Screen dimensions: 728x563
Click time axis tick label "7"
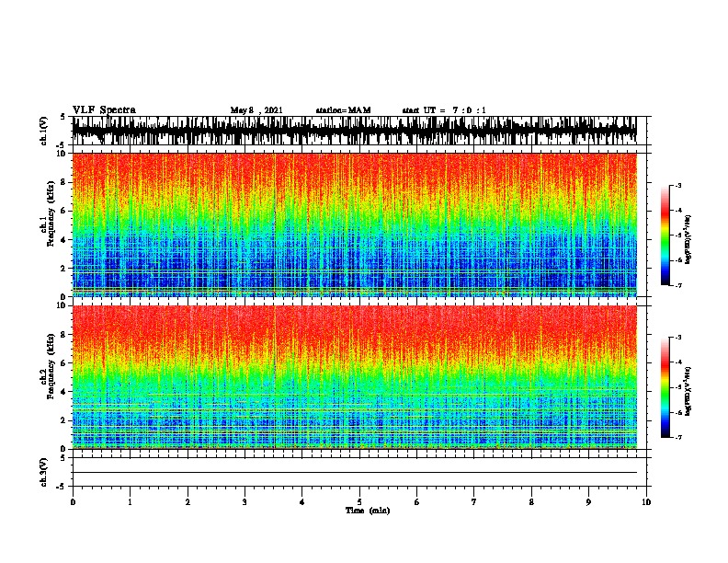pyautogui.click(x=474, y=502)
